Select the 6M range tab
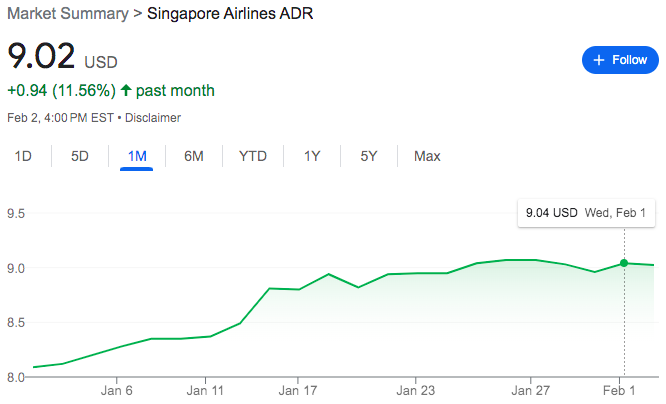The height and width of the screenshot is (404, 666). click(194, 156)
